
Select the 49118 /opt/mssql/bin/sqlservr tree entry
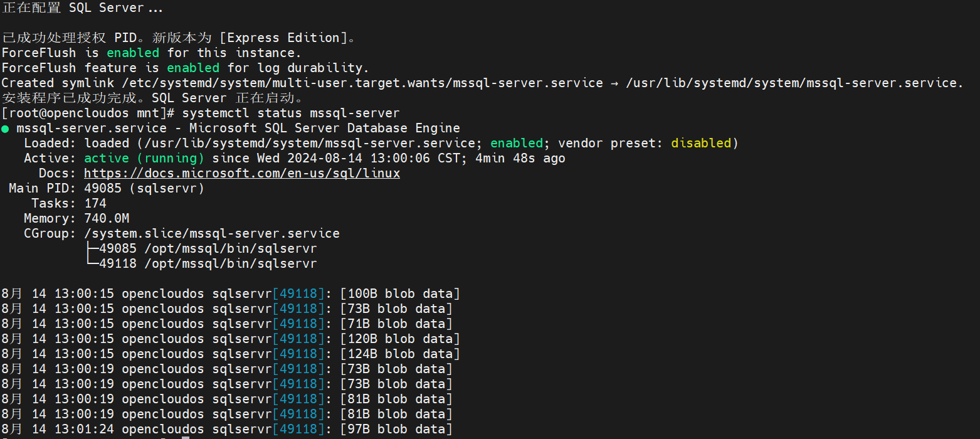pos(208,264)
